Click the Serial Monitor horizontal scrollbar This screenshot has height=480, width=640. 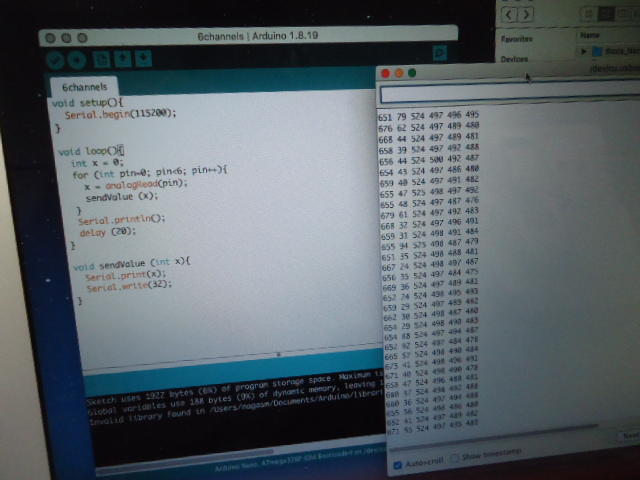click(x=494, y=437)
